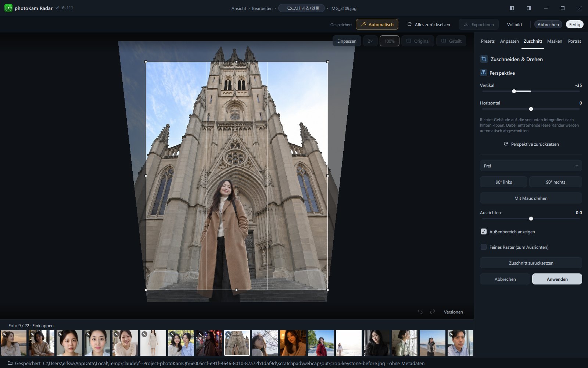This screenshot has width=588, height=368.
Task: Toggle the left panel layout icon
Action: 512,8
